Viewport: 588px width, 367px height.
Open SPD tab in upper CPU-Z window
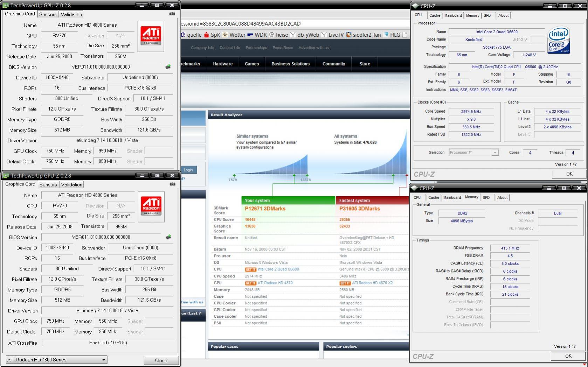[x=487, y=15]
